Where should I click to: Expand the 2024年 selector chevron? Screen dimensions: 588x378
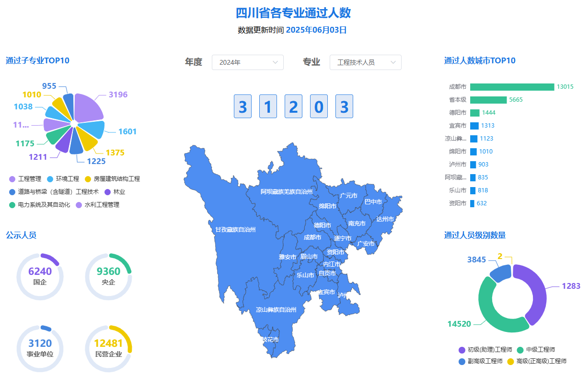[x=275, y=62]
